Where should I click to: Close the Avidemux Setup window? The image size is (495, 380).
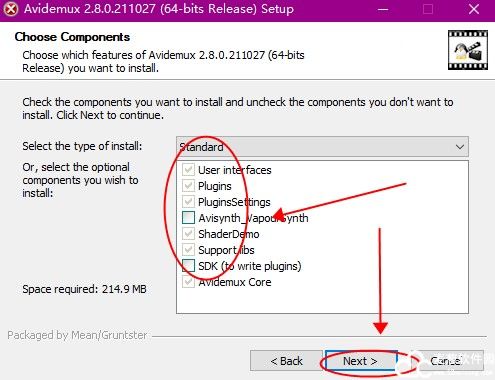point(474,9)
